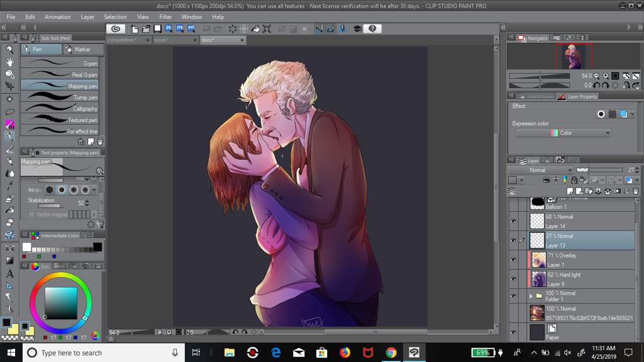644x362 pixels.
Task: Select the For effect line pen
Action: [x=60, y=131]
